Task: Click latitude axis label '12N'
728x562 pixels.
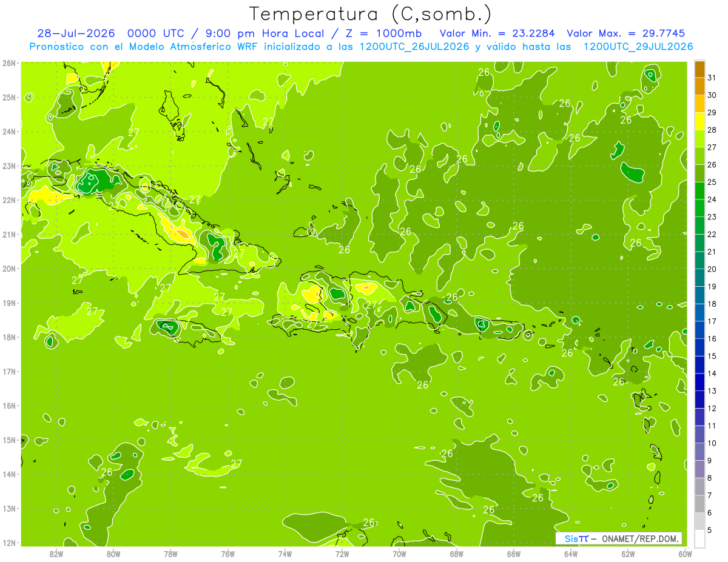Action: point(8,543)
